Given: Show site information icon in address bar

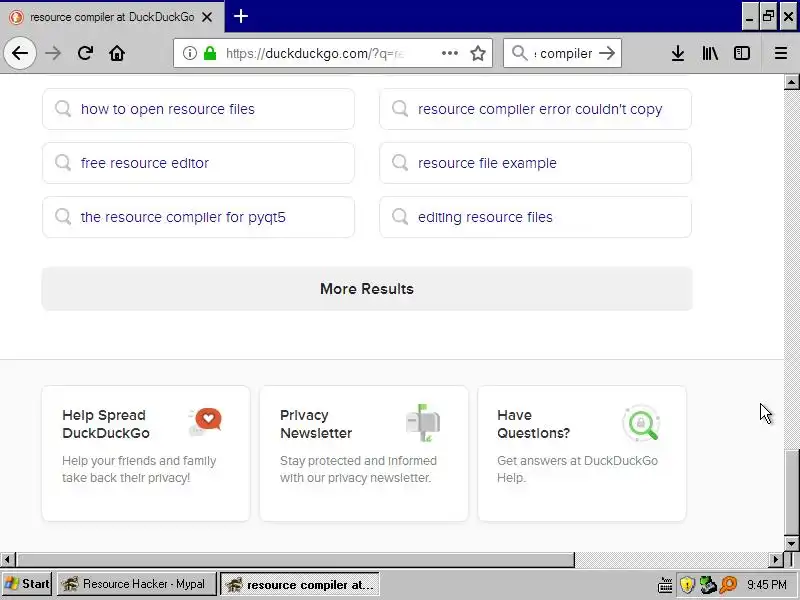Looking at the screenshot, I should 189,53.
